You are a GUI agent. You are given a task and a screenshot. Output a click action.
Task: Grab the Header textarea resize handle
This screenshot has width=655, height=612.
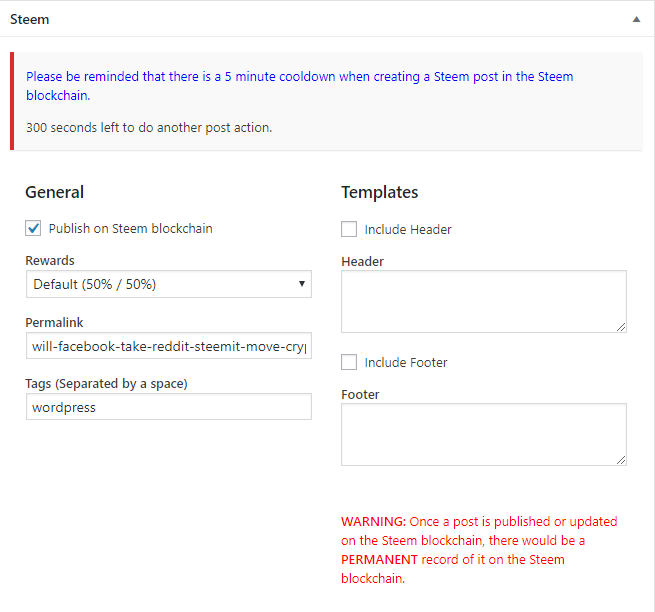point(621,328)
